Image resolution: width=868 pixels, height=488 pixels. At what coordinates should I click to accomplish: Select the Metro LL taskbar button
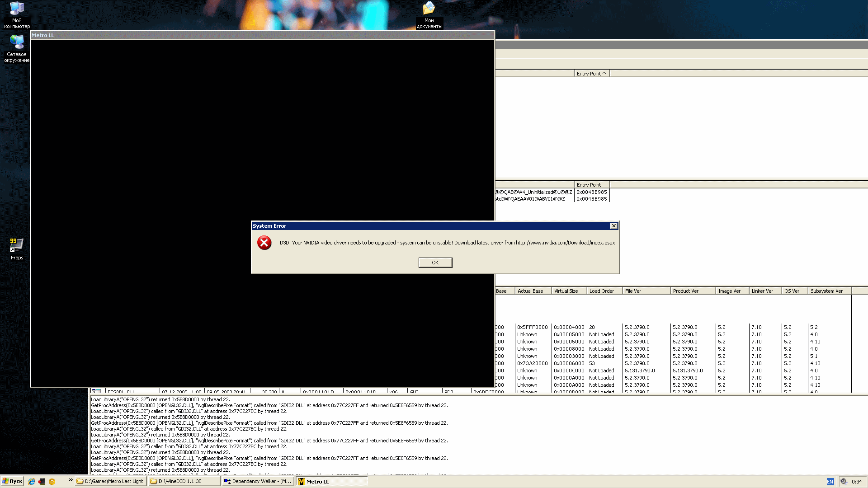[x=332, y=482]
